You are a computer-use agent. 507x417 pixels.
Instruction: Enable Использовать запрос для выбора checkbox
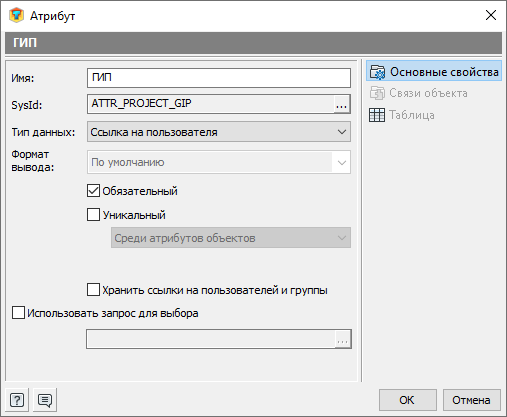18,313
